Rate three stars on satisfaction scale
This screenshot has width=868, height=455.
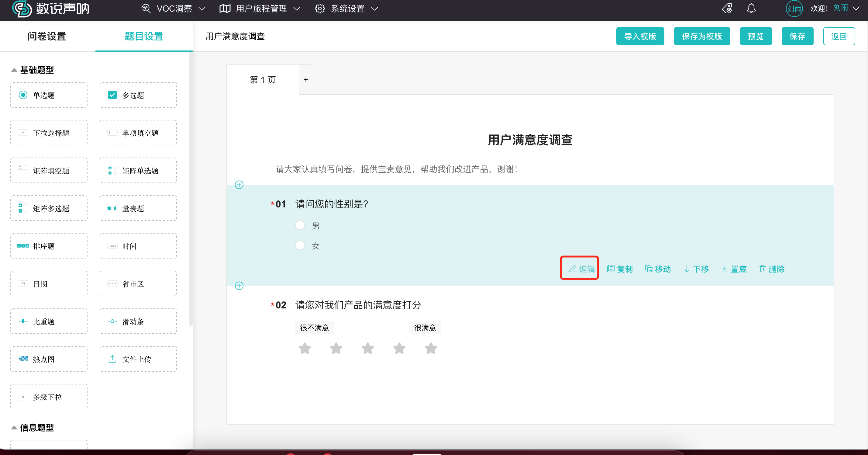tap(368, 349)
